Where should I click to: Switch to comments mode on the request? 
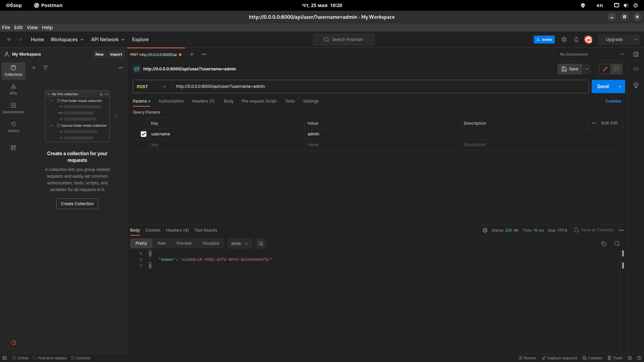(616, 69)
